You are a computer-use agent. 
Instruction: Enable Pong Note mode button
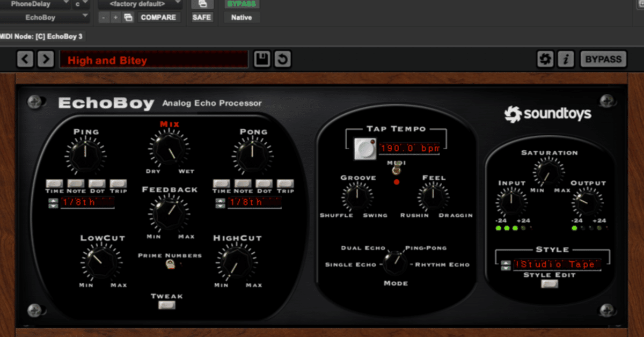pyautogui.click(x=243, y=184)
